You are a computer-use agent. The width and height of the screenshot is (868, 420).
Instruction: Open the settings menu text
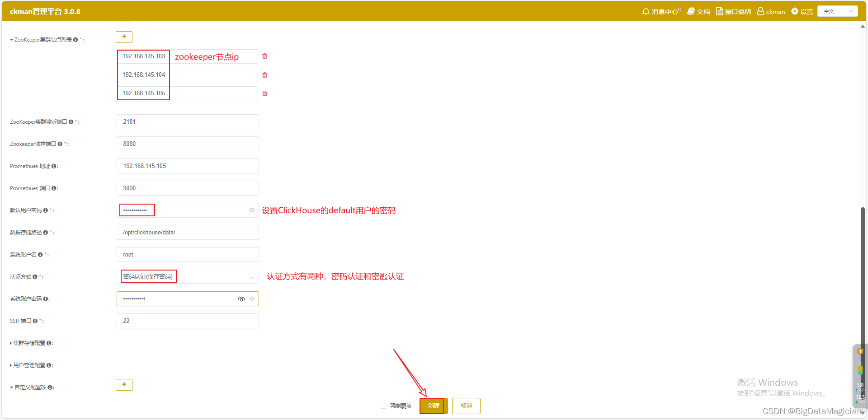[x=807, y=12]
